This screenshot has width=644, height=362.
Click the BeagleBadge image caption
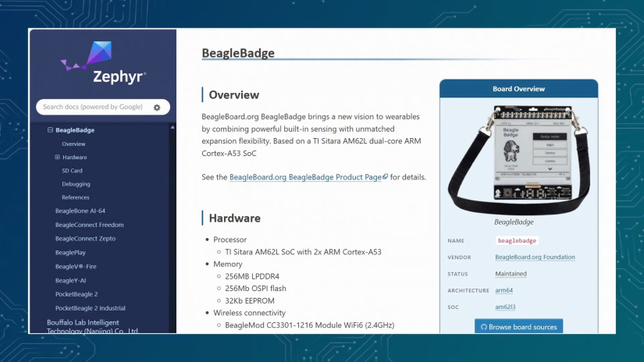coord(514,222)
